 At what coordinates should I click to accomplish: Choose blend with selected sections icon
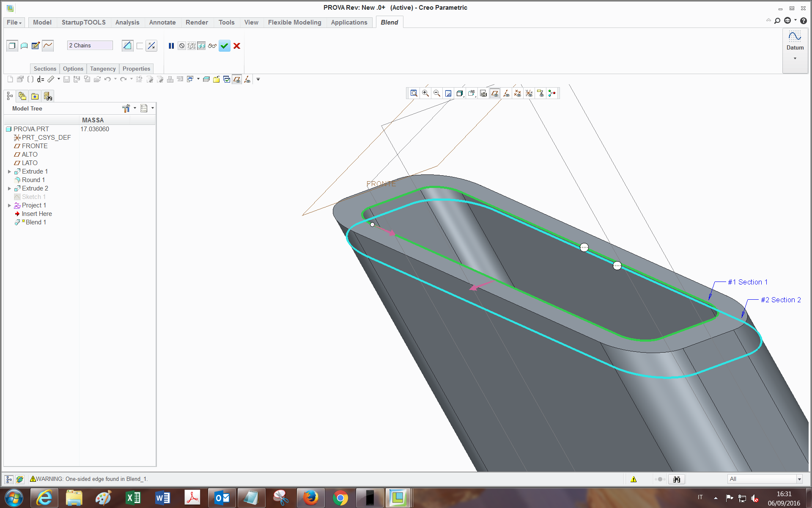click(48, 46)
